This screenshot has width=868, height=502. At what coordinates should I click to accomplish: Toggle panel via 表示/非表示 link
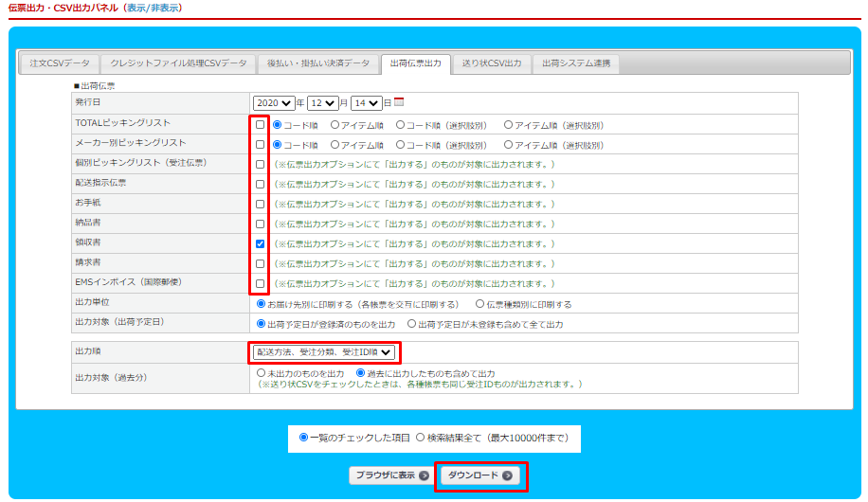pos(154,9)
